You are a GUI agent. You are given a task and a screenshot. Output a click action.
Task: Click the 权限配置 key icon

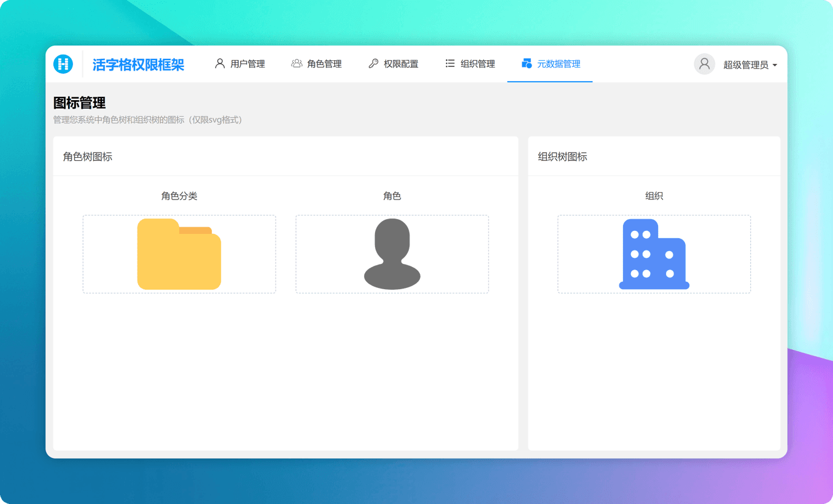pyautogui.click(x=373, y=63)
